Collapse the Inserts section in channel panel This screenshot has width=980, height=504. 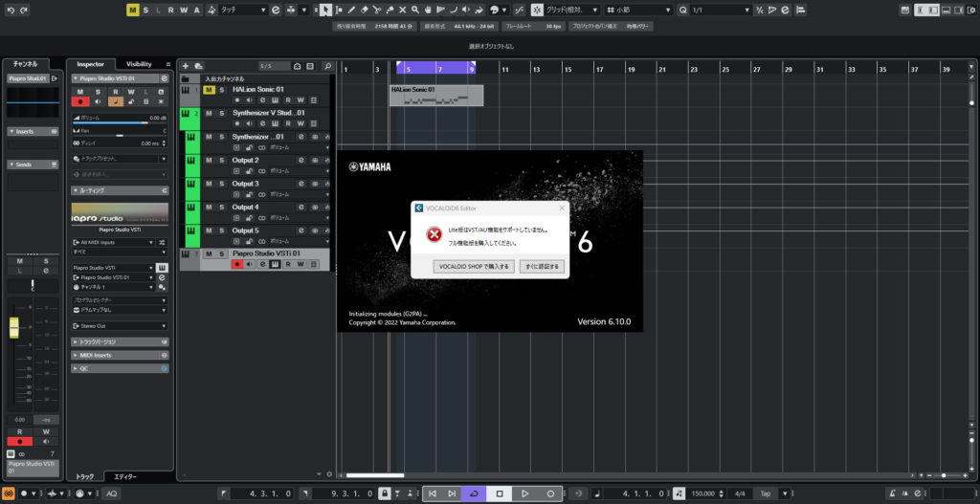point(11,131)
